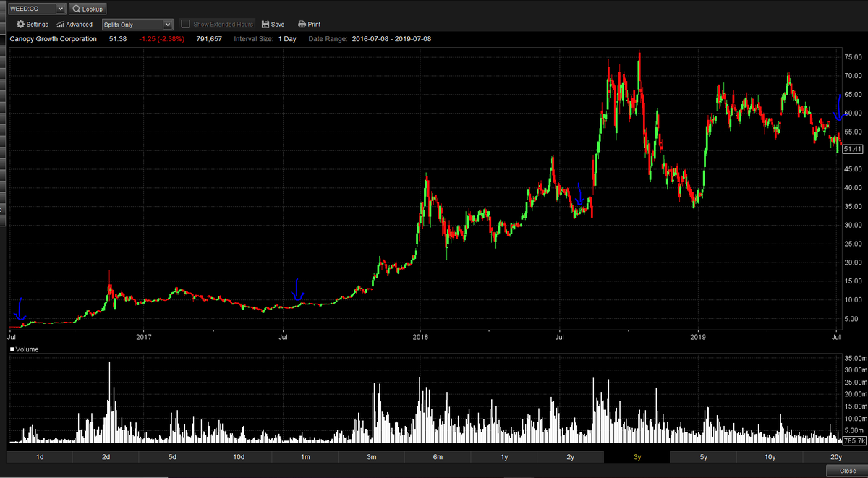Open Advanced chart options
Viewport: 868px width, 478px height.
click(75, 25)
